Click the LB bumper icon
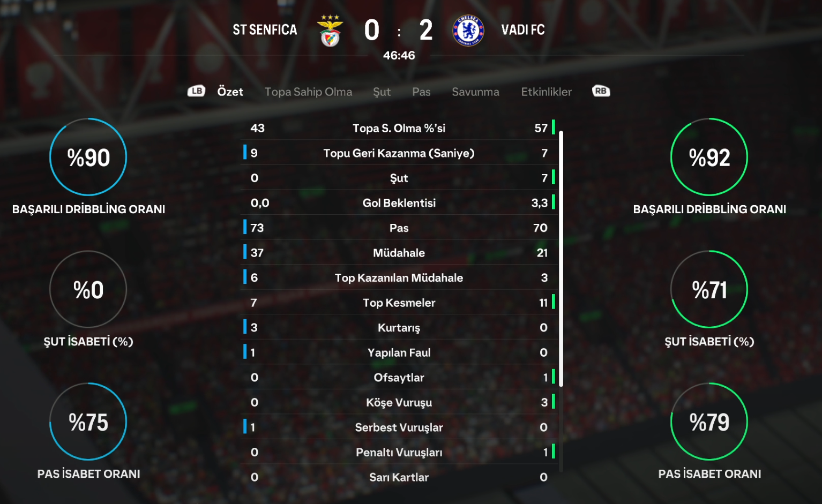This screenshot has width=822, height=504. (x=196, y=91)
